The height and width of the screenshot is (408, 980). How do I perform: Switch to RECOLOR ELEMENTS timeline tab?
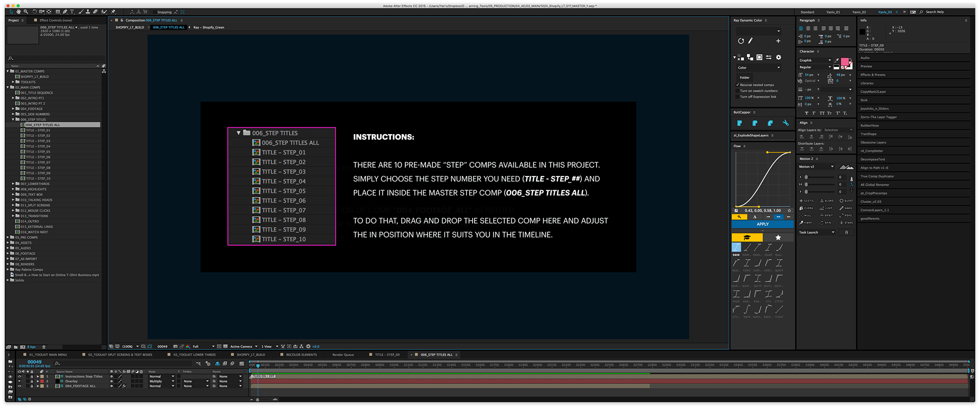coord(302,354)
